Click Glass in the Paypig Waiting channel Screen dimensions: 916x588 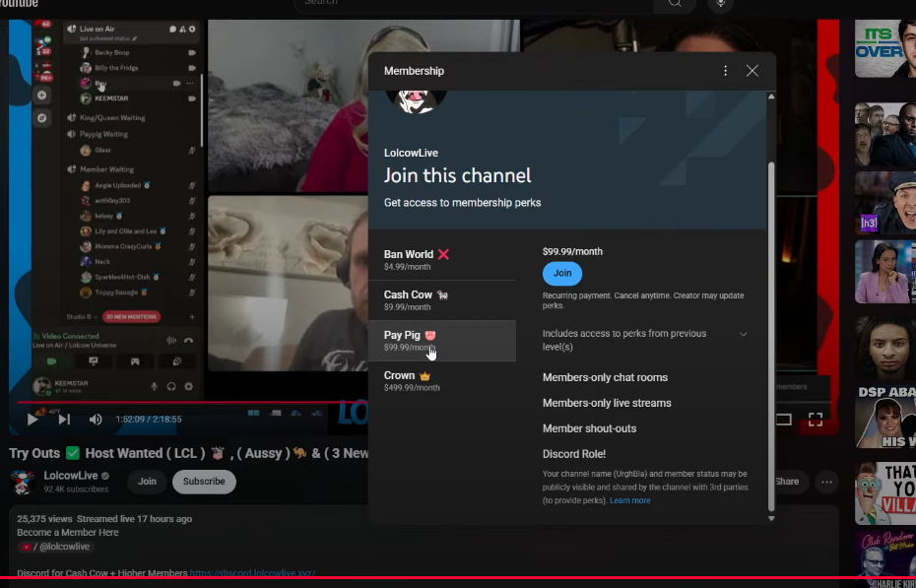(x=102, y=150)
